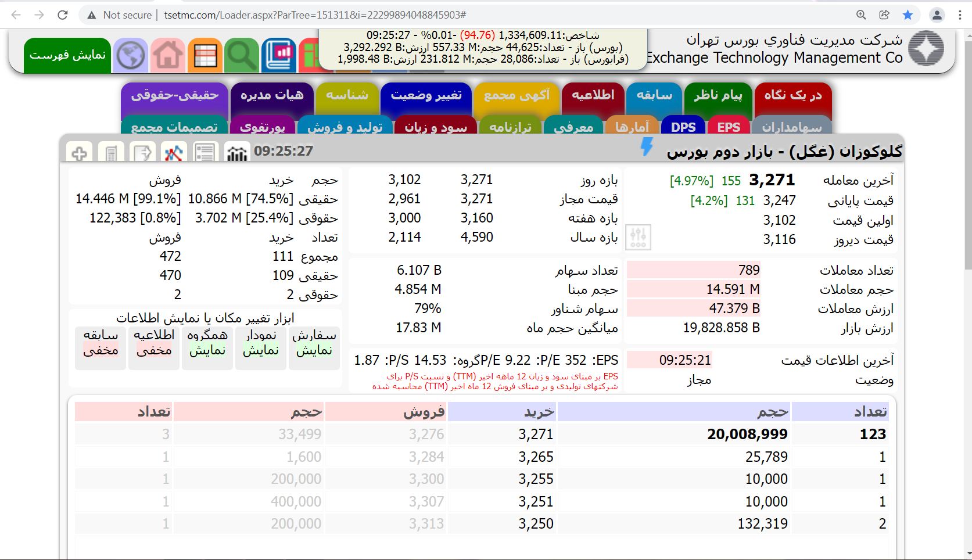Screen dimensions: 972x560
Task: Open the حقیقی-حقوقی tab
Action: click(x=174, y=98)
